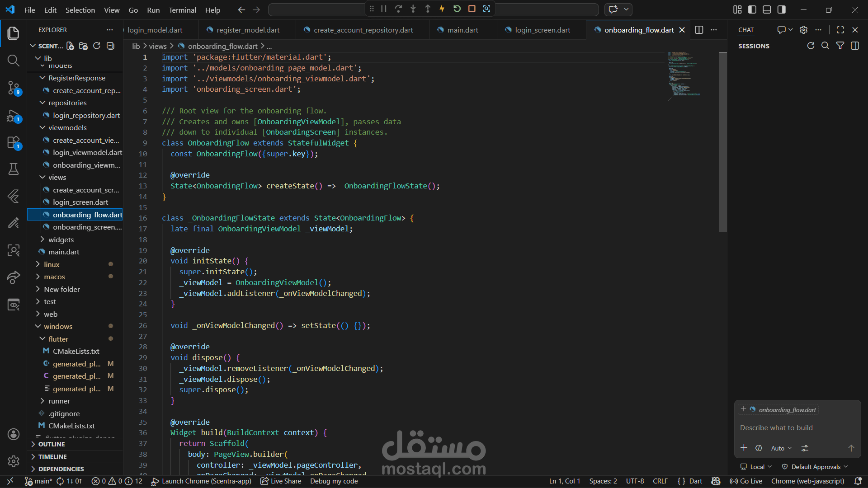Switch to the login_screen.dart tab

coord(542,30)
